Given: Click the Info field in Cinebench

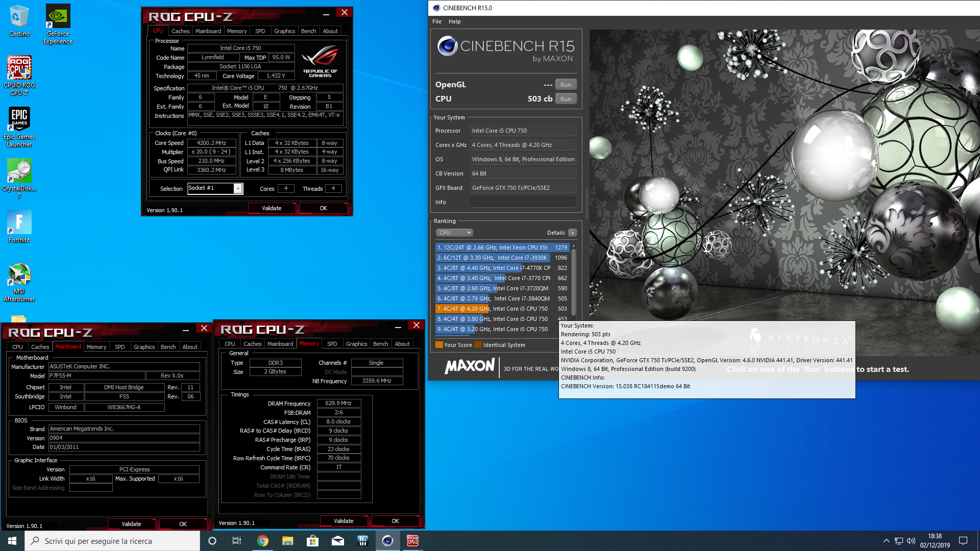Looking at the screenshot, I should coord(523,202).
